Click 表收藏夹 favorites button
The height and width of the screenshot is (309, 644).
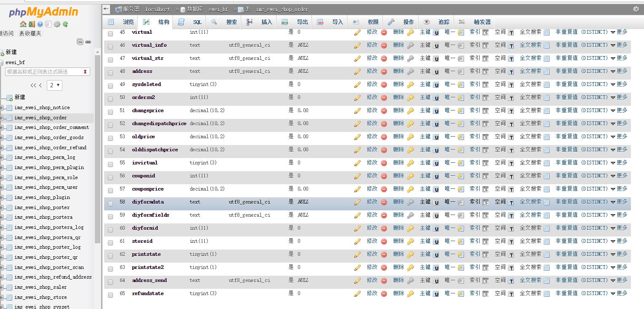click(x=30, y=33)
